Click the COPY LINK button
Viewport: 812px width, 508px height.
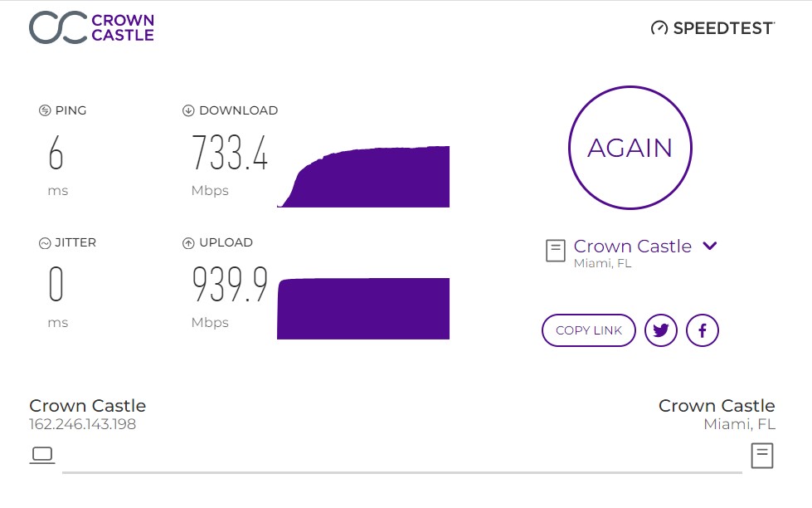588,330
